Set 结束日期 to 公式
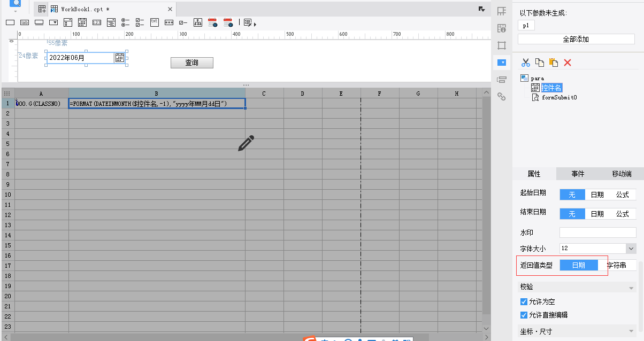The image size is (644, 341). coord(622,214)
